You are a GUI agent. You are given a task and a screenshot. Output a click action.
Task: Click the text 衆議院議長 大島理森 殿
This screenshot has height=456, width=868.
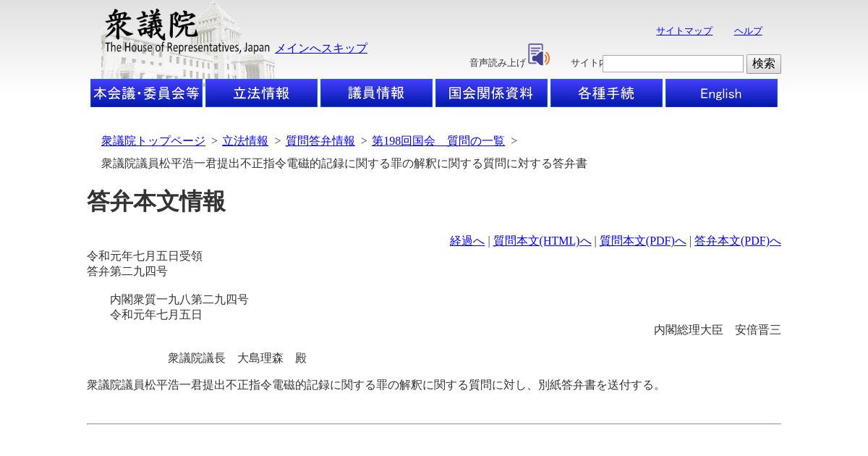[237, 358]
